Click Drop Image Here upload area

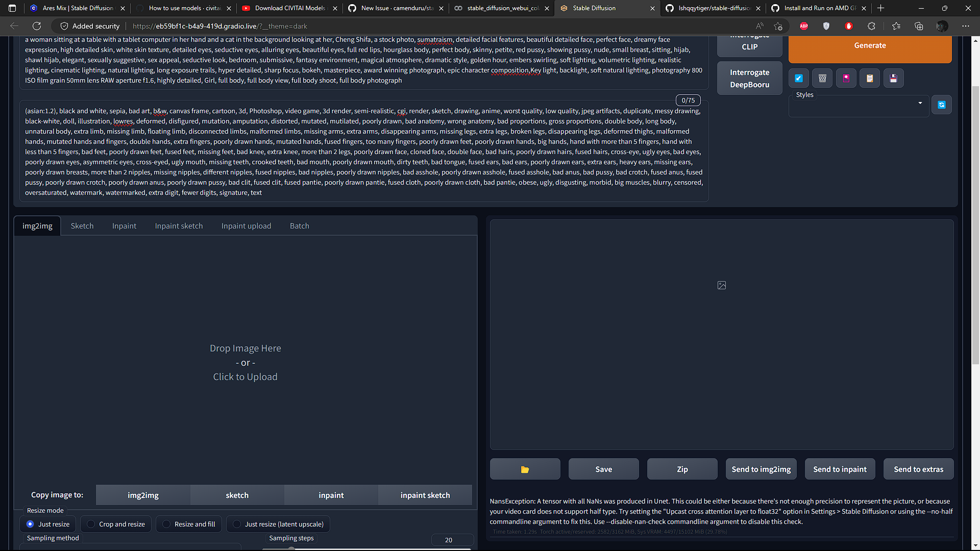pos(245,362)
